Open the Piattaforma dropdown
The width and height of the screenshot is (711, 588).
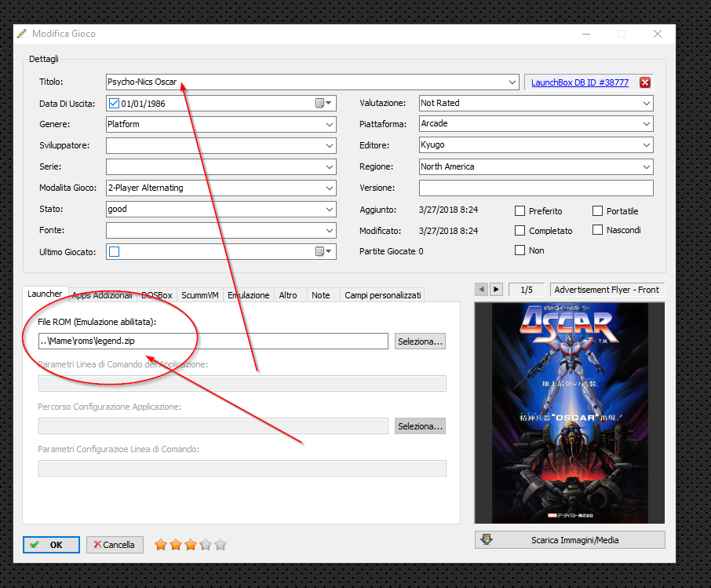click(x=647, y=124)
